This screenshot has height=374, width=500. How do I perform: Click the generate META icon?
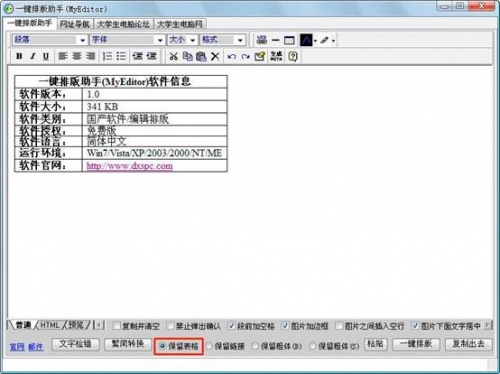[x=276, y=56]
